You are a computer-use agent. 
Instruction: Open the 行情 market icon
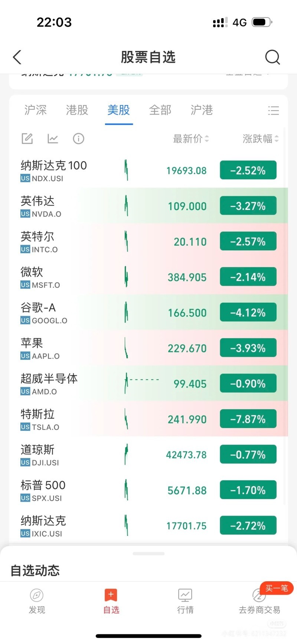[185, 595]
